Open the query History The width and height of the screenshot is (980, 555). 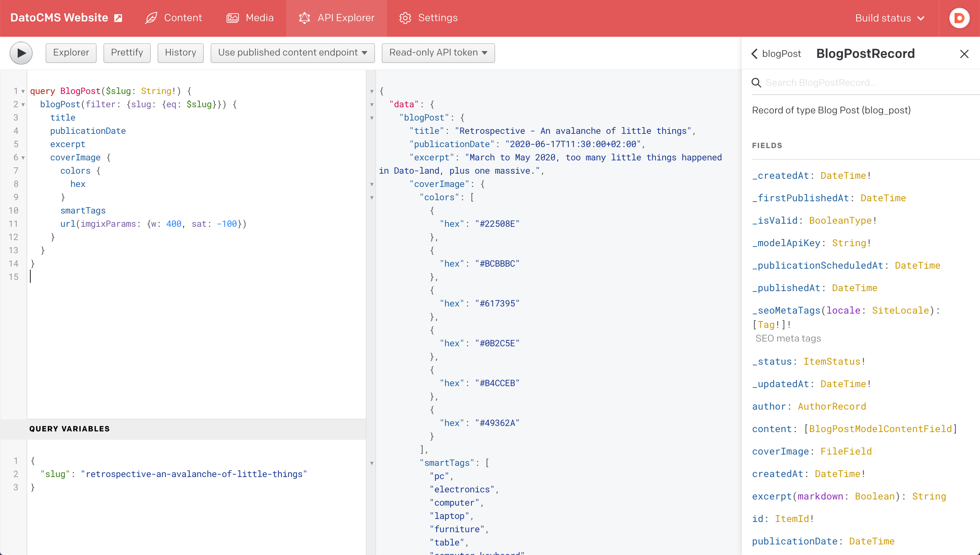[180, 52]
